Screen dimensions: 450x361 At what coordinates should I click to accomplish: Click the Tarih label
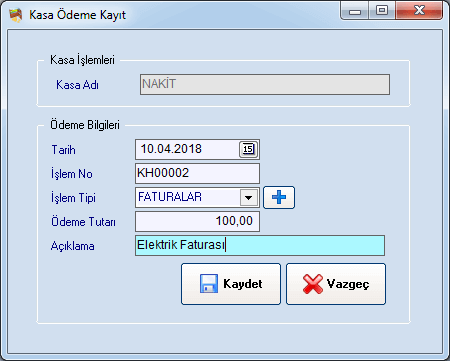63,150
